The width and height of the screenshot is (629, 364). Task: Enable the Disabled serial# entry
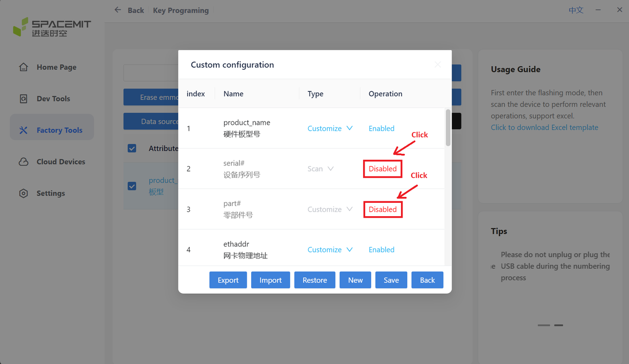(382, 168)
